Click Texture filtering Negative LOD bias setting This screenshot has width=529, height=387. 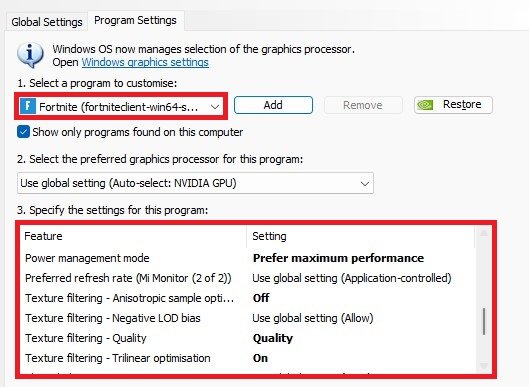click(x=313, y=318)
